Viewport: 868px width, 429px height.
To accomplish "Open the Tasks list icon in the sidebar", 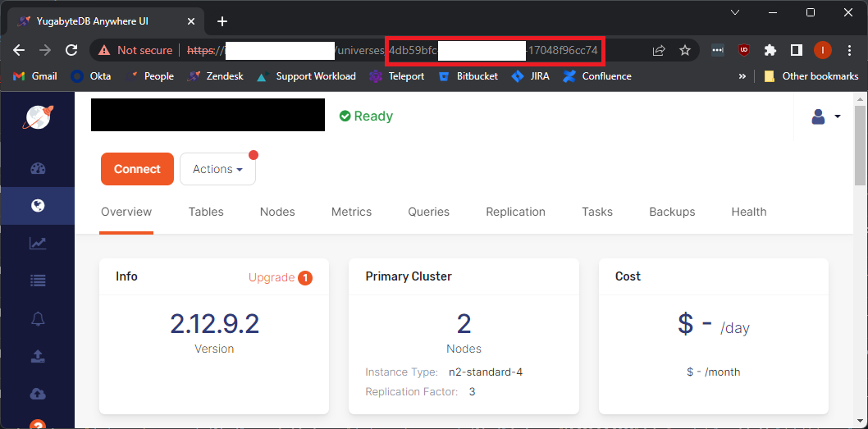I will click(x=38, y=281).
